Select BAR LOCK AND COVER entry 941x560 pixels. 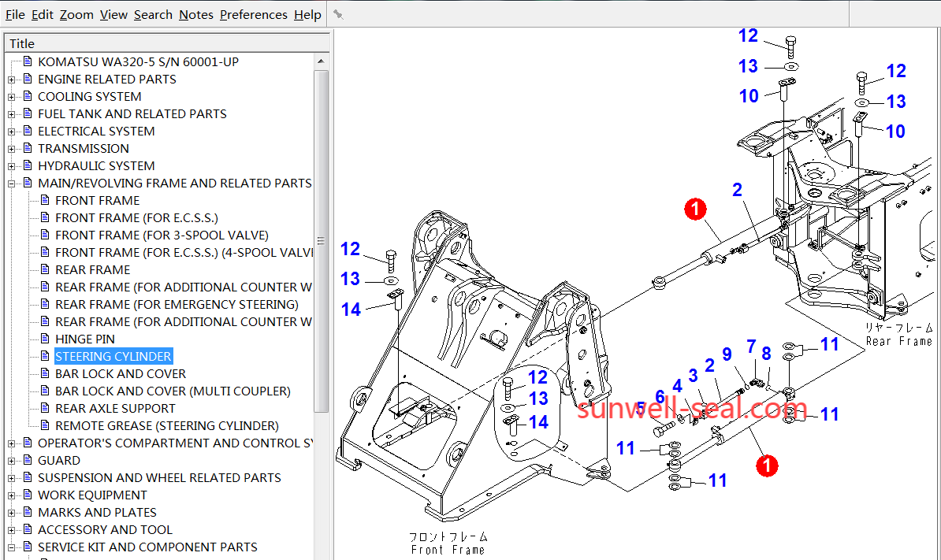click(121, 373)
